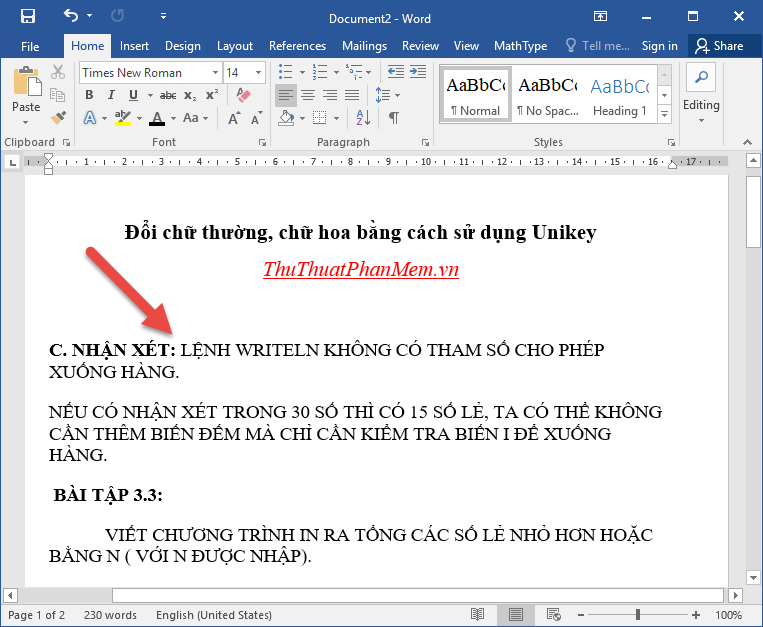763x627 pixels.
Task: Apply the yellow text highlight color
Action: (x=123, y=118)
